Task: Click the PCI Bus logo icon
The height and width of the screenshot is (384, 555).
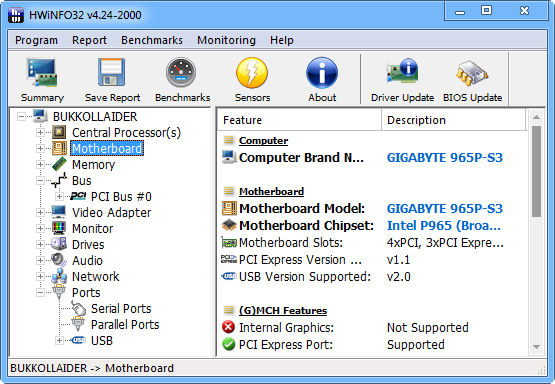Action: coord(78,196)
